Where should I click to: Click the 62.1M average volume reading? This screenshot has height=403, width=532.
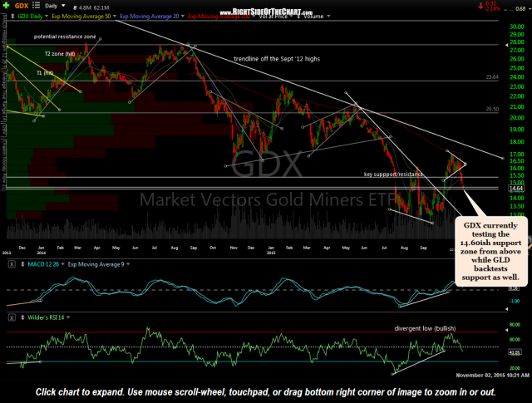pos(101,7)
